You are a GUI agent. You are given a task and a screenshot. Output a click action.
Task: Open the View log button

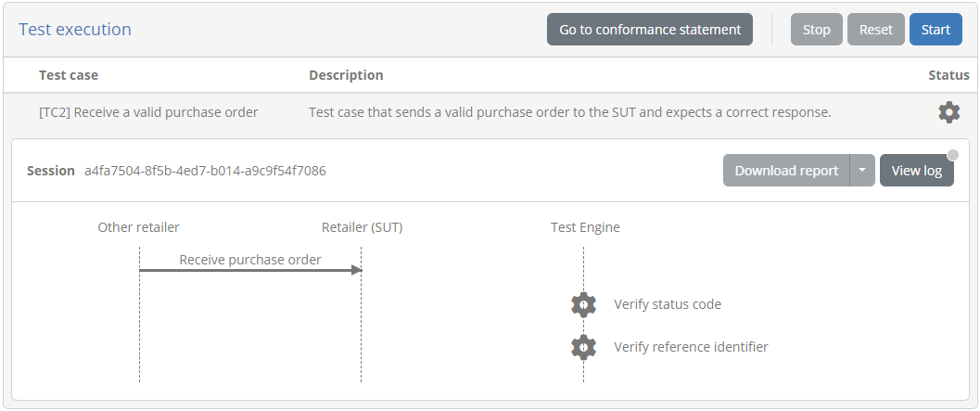(917, 171)
